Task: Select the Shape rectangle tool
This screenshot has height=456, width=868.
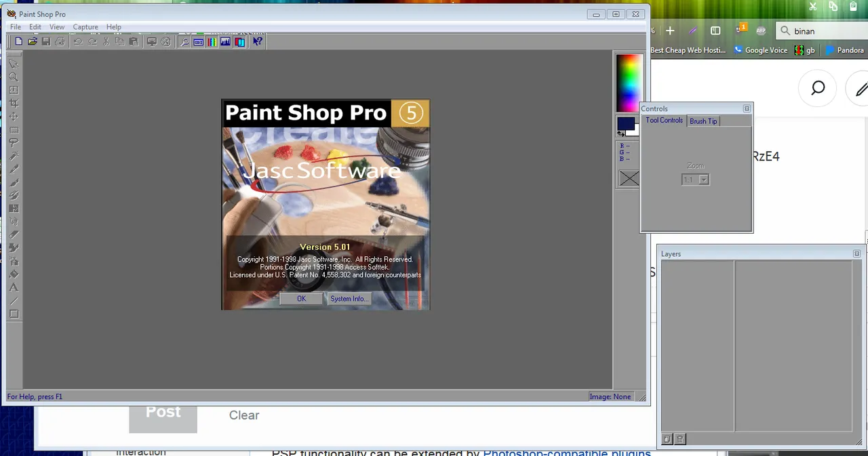Action: click(14, 314)
